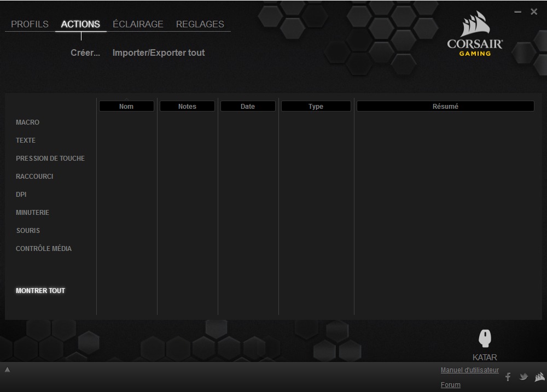Click the KATAR mouse device icon
547x392 pixels.
click(x=485, y=338)
